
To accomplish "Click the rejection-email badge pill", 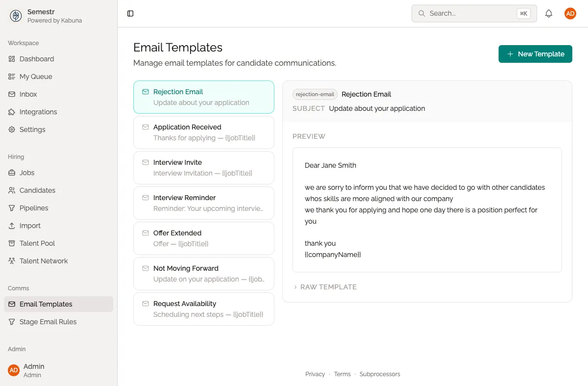I will point(316,94).
